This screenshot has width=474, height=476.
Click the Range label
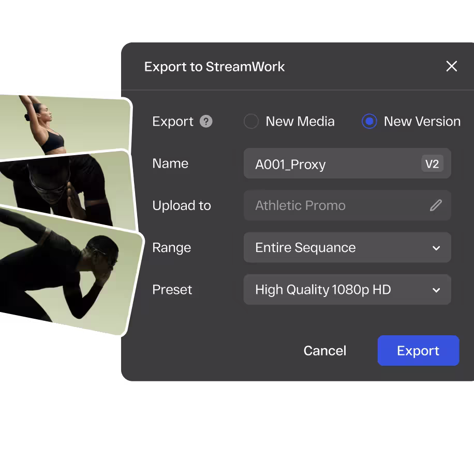(172, 248)
